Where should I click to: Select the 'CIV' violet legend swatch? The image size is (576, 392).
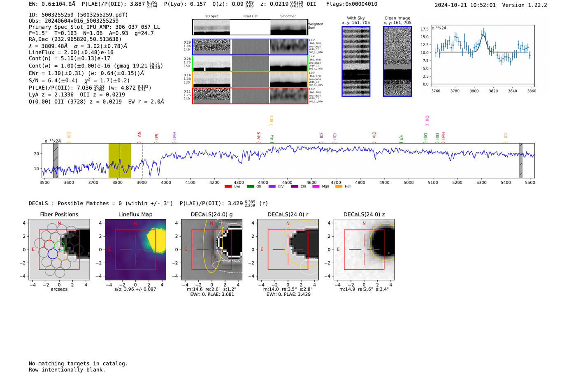pos(272,187)
